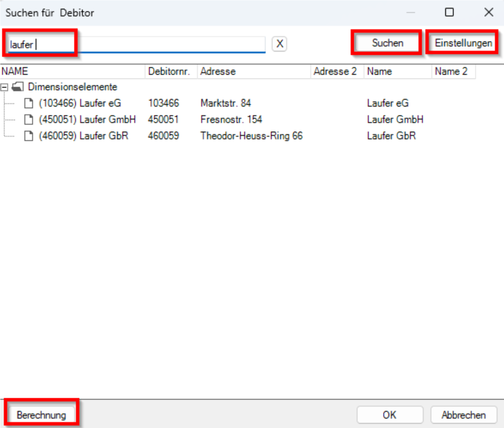This screenshot has height=428, width=504.
Task: Click debitor number 103466
Action: click(163, 103)
